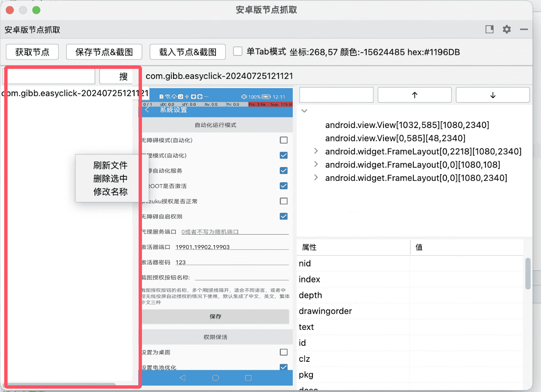Viewport: 541px width, 392px height.
Task: Click the 截图授权按钮名称 input field
Action: coord(242,277)
